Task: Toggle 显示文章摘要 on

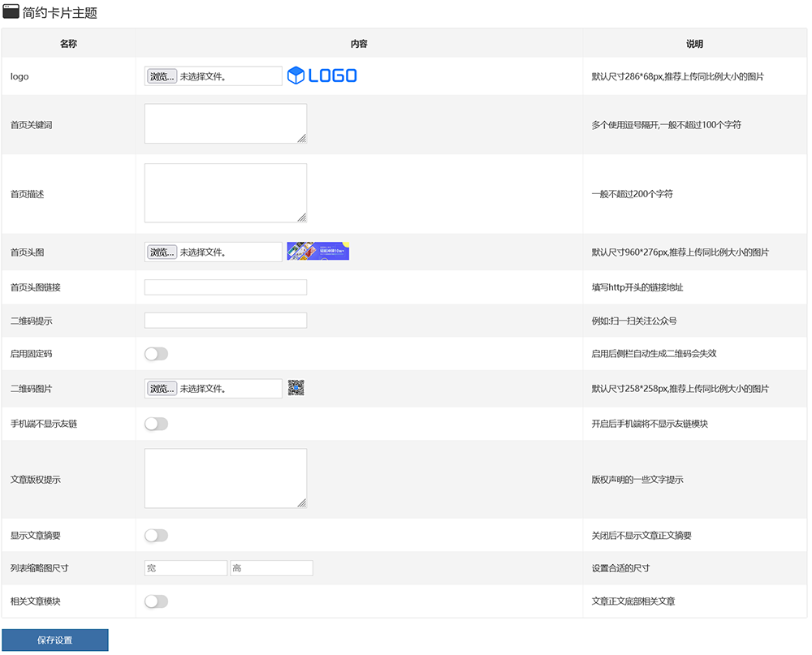Action: point(156,535)
